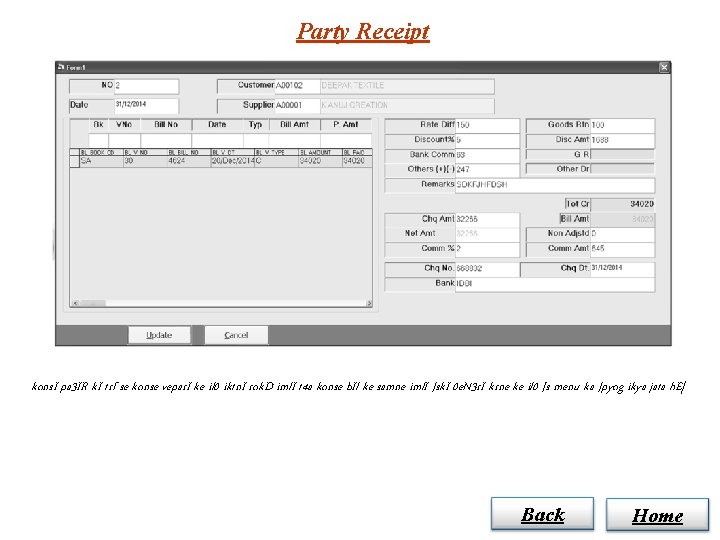Select the grid cell 'SA'
The width and height of the screenshot is (720, 540).
[101, 161]
